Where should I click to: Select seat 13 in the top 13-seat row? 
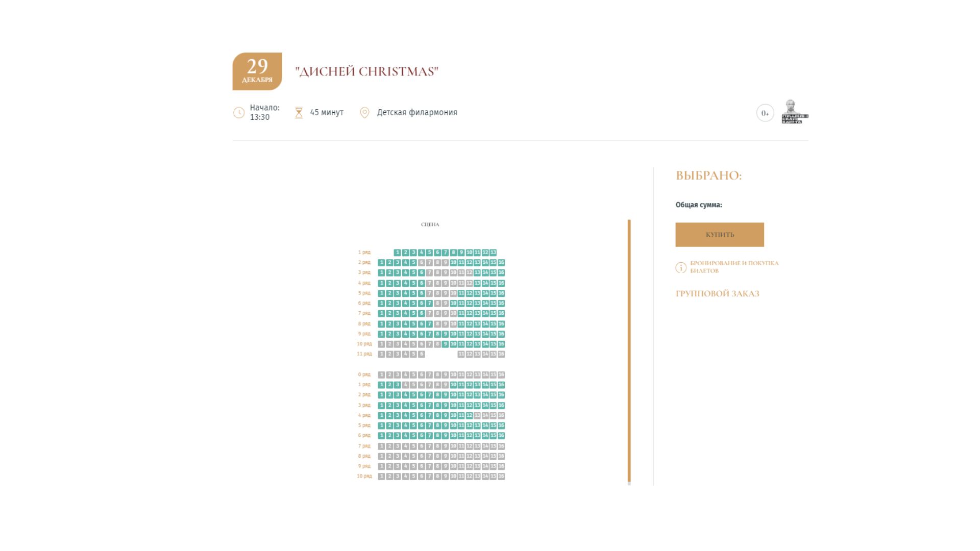click(x=493, y=253)
